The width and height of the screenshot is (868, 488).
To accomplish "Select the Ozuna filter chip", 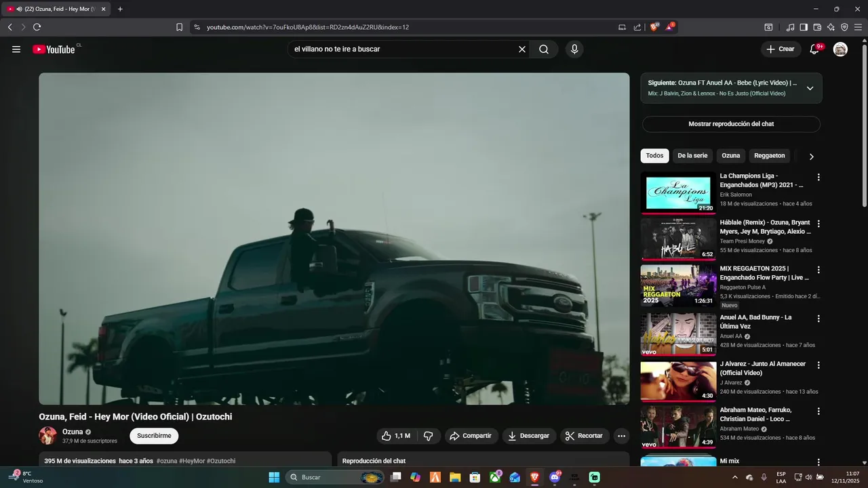I will [731, 156].
